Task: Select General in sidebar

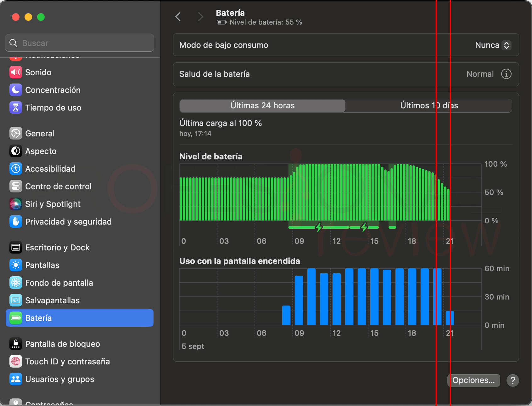Action: [80, 134]
